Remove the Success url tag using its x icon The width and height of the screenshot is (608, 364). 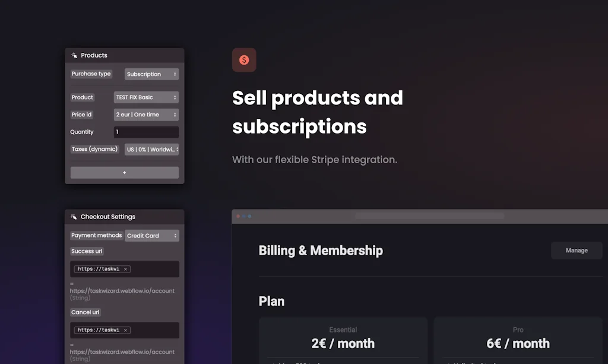point(125,269)
